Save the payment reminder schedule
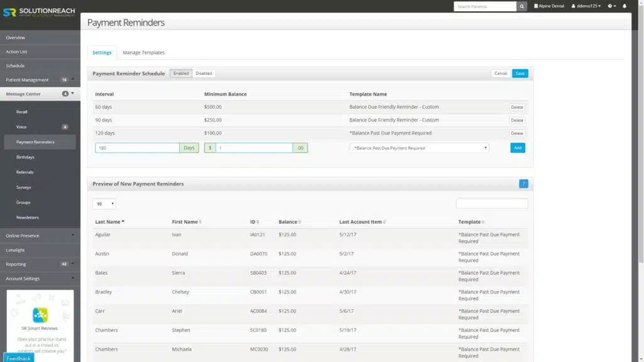The width and height of the screenshot is (644, 362). click(519, 73)
